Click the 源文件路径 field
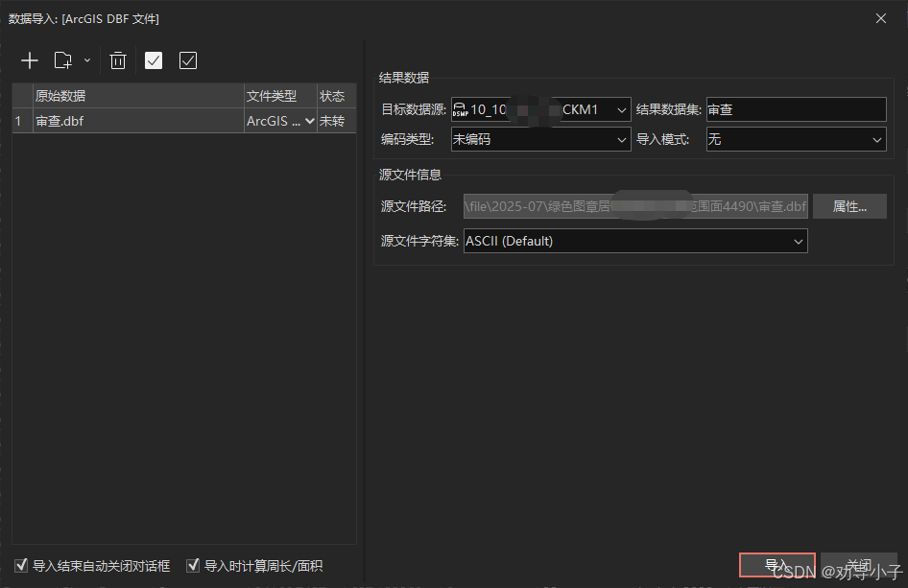Screen dimensions: 908x588 tap(635, 206)
